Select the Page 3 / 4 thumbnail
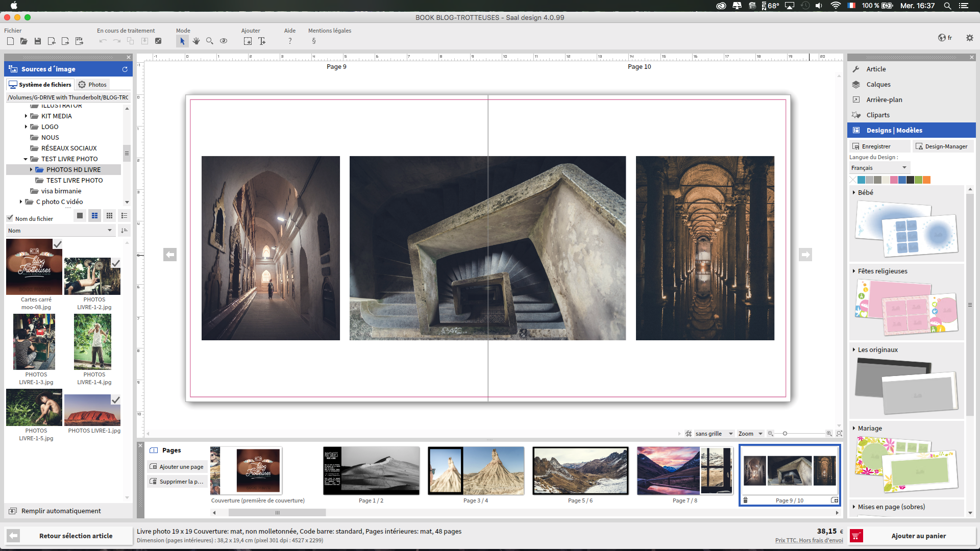The height and width of the screenshot is (551, 980). (476, 471)
